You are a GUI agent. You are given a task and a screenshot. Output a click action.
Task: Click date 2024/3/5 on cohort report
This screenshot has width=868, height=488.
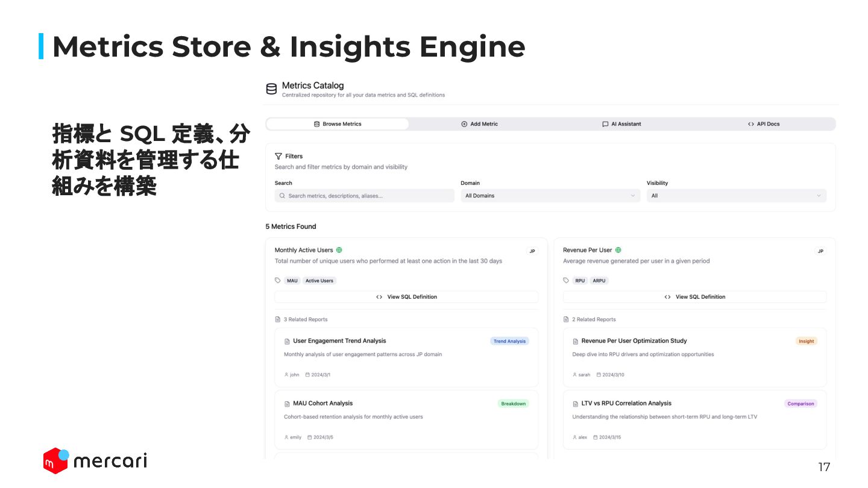(320, 437)
